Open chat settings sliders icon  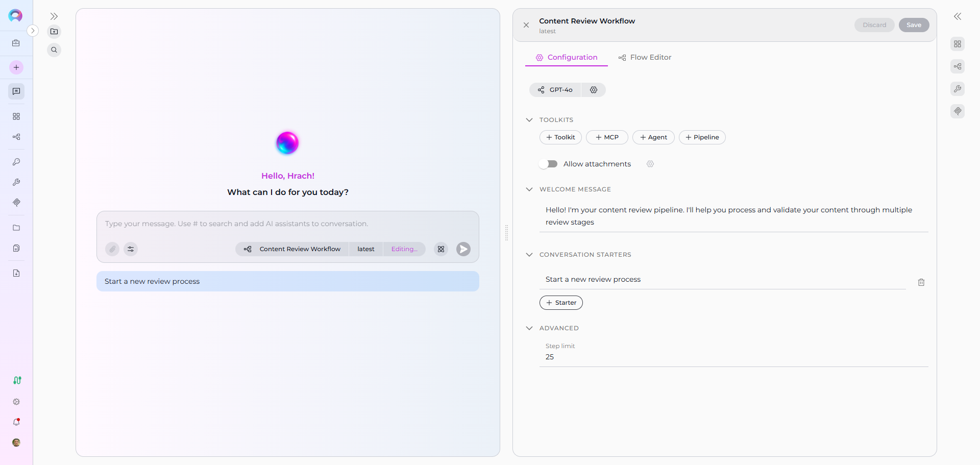click(x=131, y=249)
